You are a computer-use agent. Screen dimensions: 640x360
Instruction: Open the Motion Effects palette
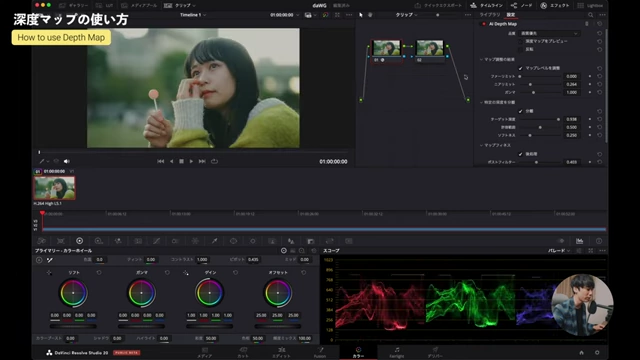pyautogui.click(x=138, y=241)
